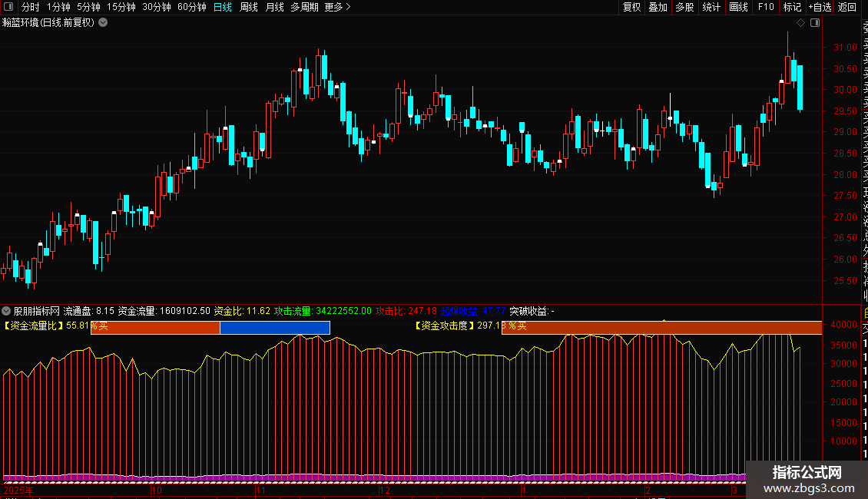Switch to 分时 intraday view
Screen dimensions: 868x499
[x=31, y=7]
